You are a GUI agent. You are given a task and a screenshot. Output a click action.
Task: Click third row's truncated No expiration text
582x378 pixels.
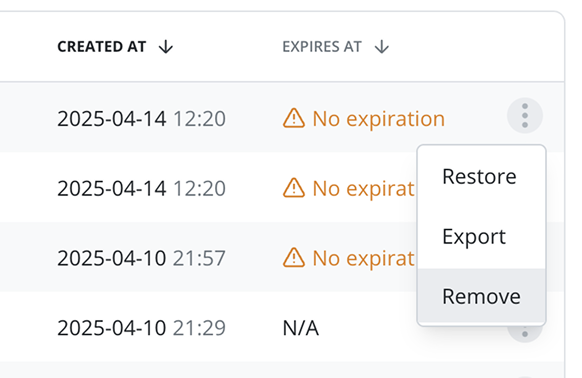point(363,258)
